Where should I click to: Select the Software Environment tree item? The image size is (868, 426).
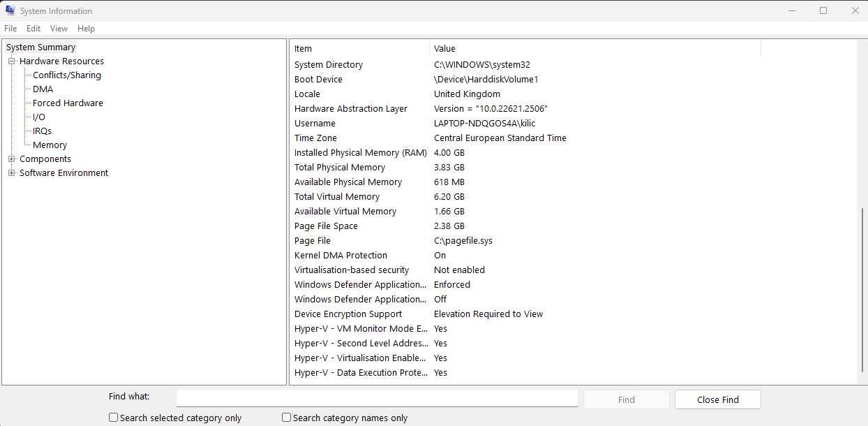coord(63,173)
